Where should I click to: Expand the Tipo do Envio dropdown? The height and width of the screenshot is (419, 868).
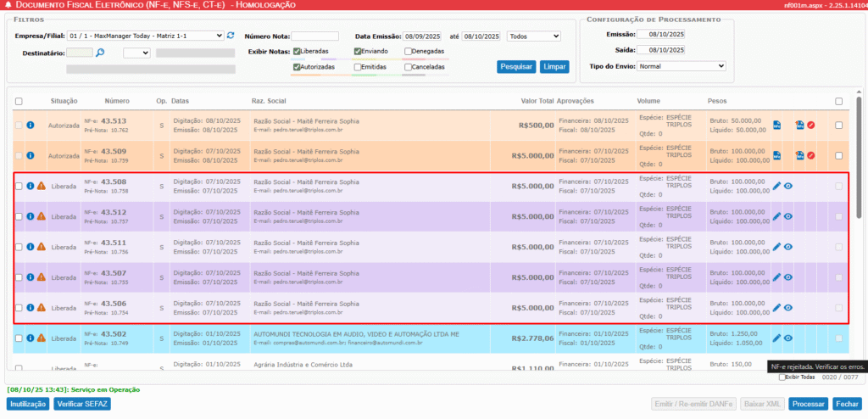tap(682, 66)
